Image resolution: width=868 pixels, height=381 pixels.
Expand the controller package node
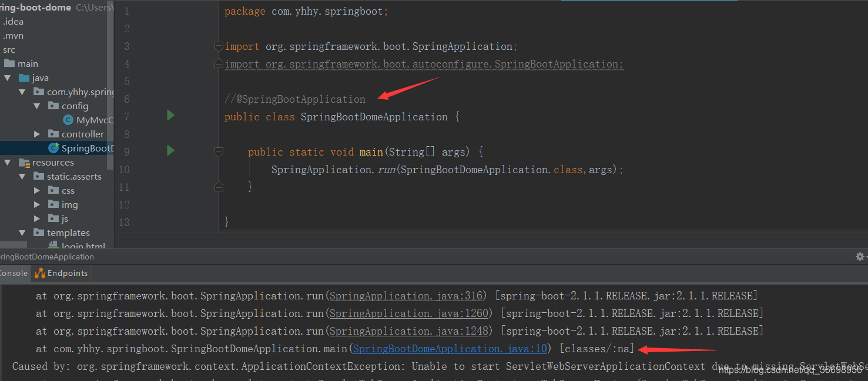click(37, 134)
